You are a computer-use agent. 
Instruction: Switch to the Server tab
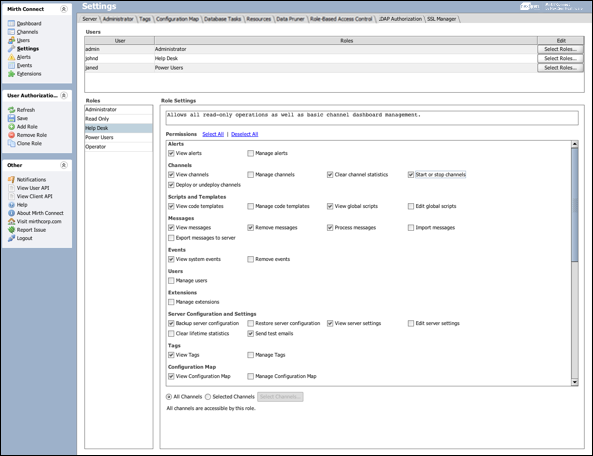tap(90, 19)
